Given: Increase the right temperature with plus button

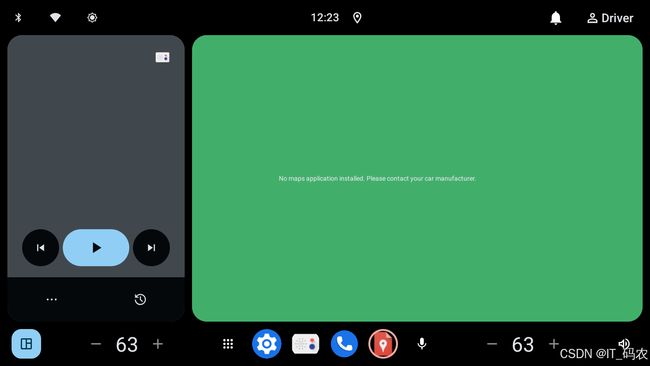Looking at the screenshot, I should pos(554,344).
